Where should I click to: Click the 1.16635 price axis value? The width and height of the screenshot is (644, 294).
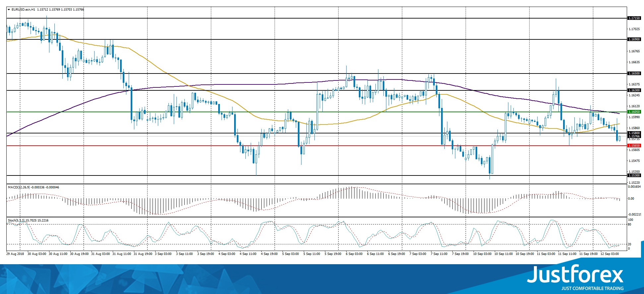pos(634,62)
